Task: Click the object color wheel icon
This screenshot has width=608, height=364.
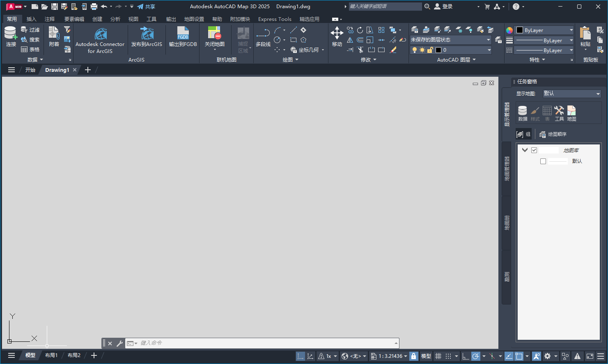Action: click(x=509, y=30)
